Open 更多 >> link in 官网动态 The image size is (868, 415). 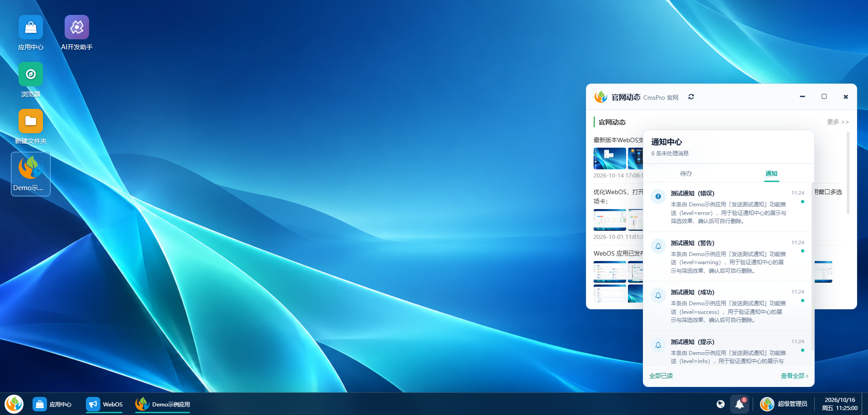(x=838, y=122)
